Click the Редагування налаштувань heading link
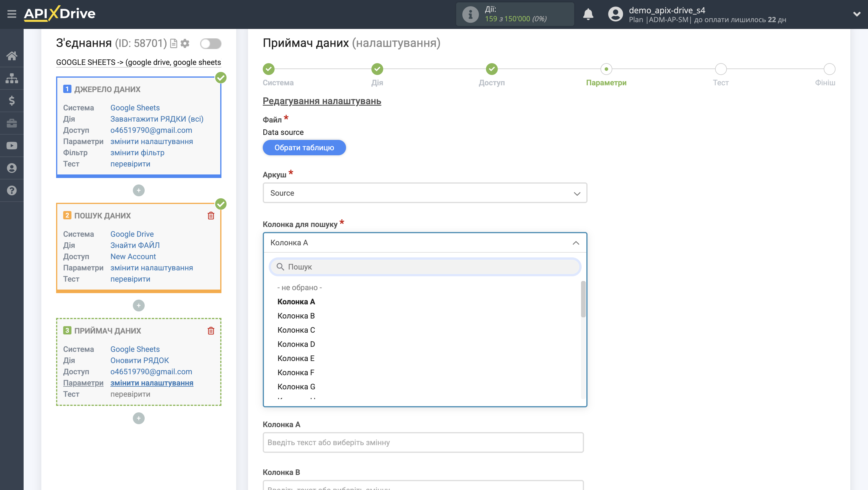The width and height of the screenshot is (868, 490). (322, 101)
